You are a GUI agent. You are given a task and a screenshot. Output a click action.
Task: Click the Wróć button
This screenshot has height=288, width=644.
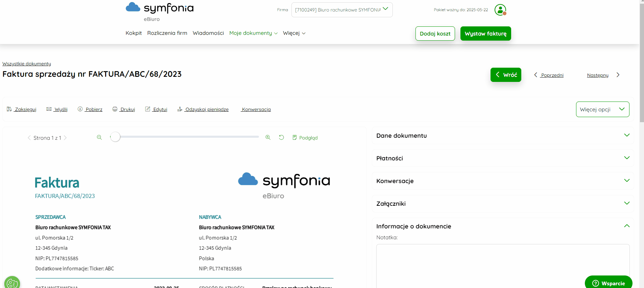506,75
